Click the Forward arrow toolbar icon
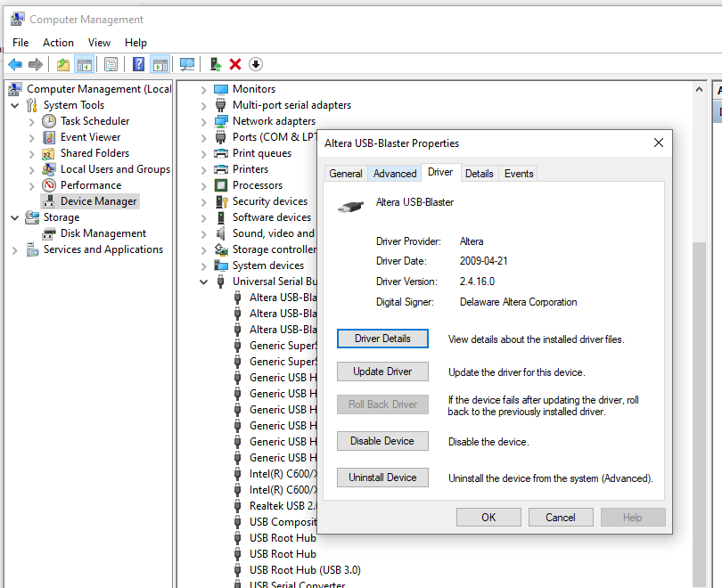The height and width of the screenshot is (588, 722). click(36, 64)
